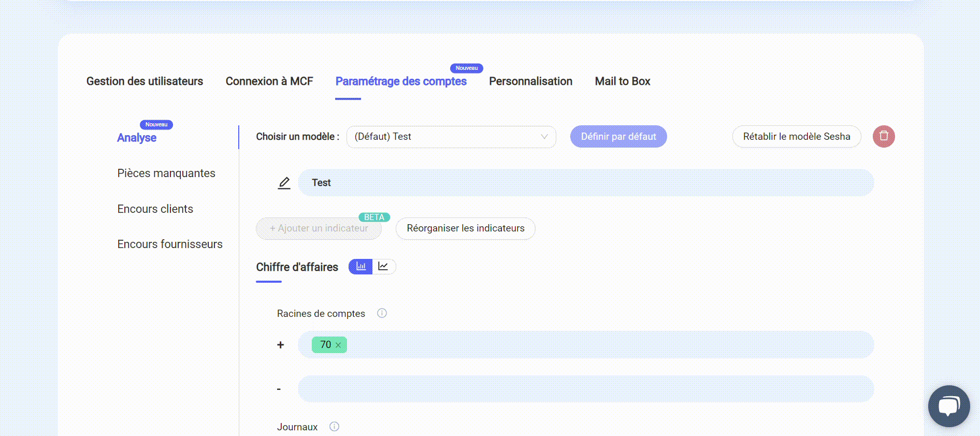Click the orange trash delete icon
The height and width of the screenshot is (436, 980).
pos(884,136)
